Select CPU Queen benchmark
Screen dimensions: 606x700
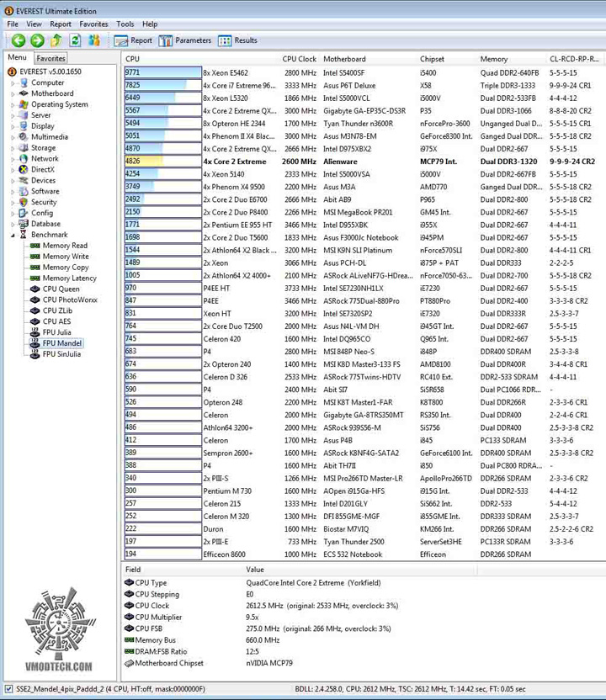(61, 289)
